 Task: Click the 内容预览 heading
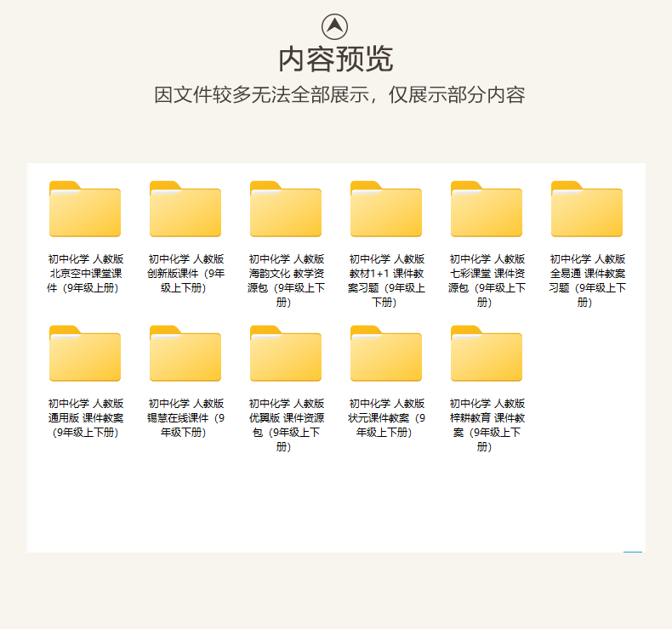coord(335,59)
